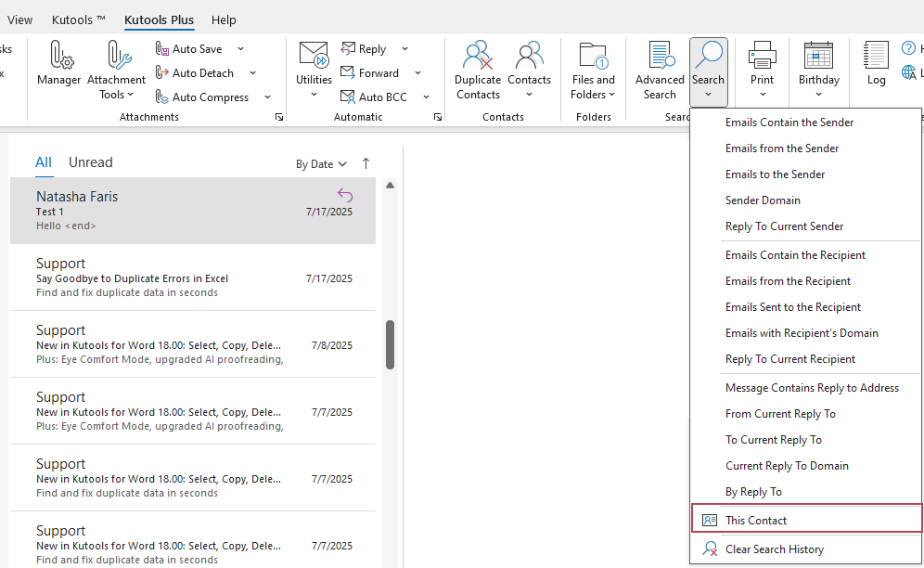The width and height of the screenshot is (924, 568).
Task: Open the Attachments group dialog launcher
Action: [x=278, y=117]
